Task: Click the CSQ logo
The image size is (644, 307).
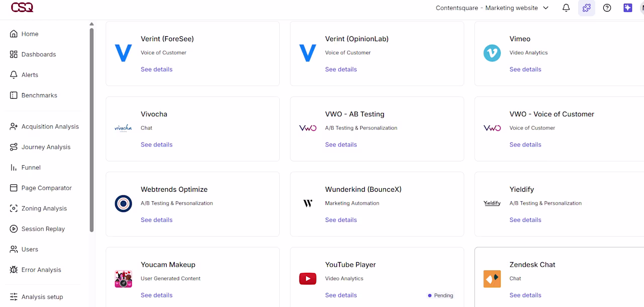Action: click(22, 7)
